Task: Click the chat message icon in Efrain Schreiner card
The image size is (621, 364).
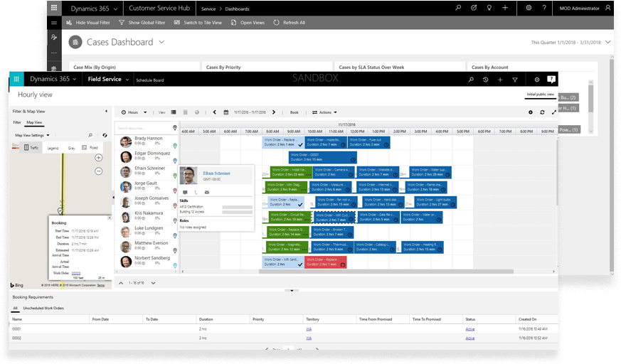Action: [185, 192]
